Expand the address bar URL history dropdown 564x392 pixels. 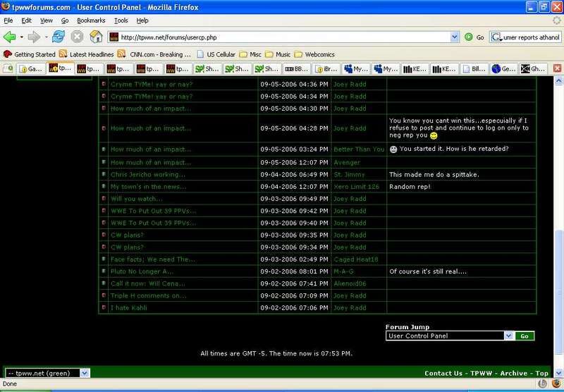pos(455,37)
